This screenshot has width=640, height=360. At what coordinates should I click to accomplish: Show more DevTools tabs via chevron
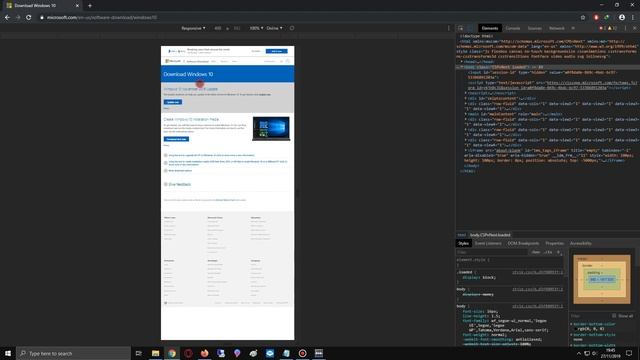(x=573, y=28)
